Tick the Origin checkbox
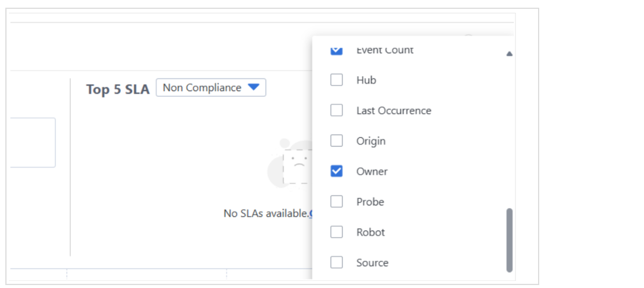Image resolution: width=644 pixels, height=288 pixels. click(x=336, y=141)
